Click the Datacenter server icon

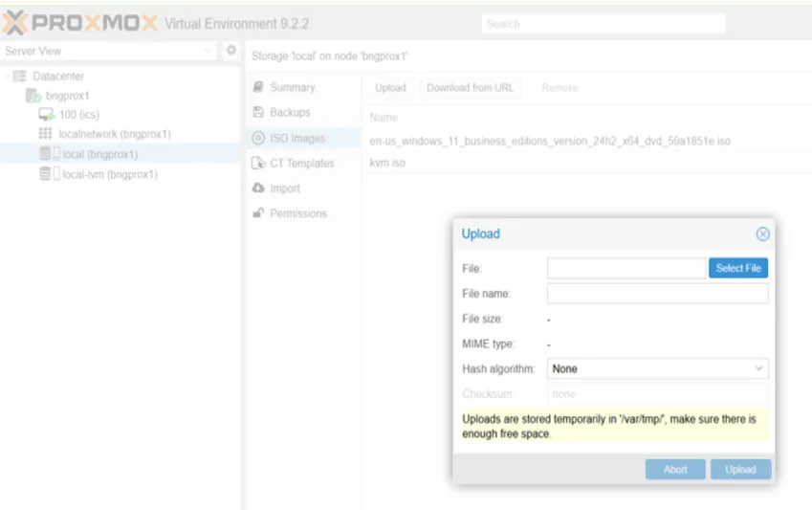(x=20, y=77)
